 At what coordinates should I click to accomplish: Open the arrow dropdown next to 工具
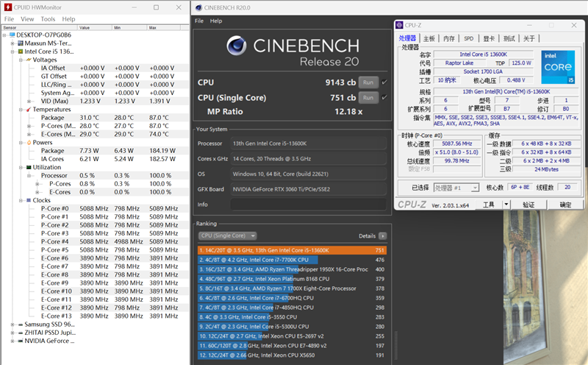(506, 205)
